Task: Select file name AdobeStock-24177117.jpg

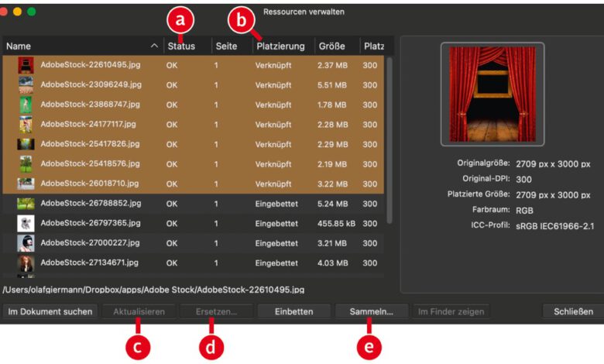Action: point(88,124)
